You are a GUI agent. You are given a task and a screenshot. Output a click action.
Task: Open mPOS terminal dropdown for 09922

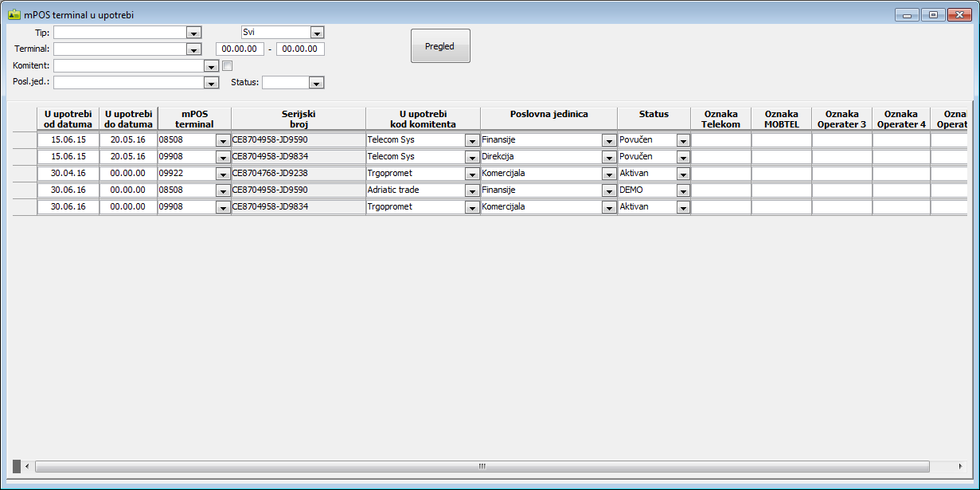(x=223, y=174)
